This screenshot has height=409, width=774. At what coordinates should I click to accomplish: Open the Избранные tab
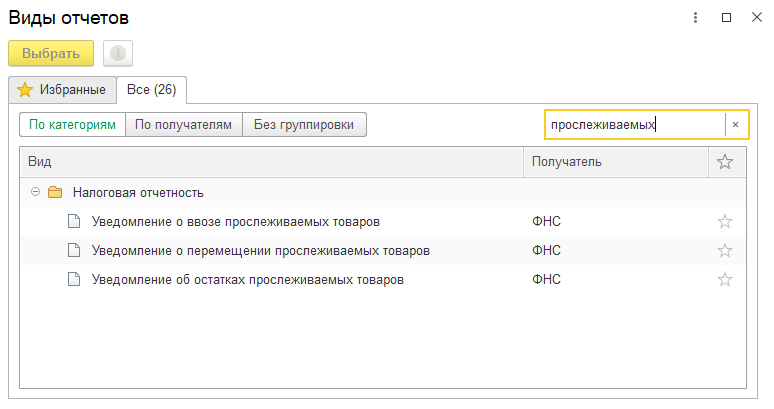tap(62, 89)
